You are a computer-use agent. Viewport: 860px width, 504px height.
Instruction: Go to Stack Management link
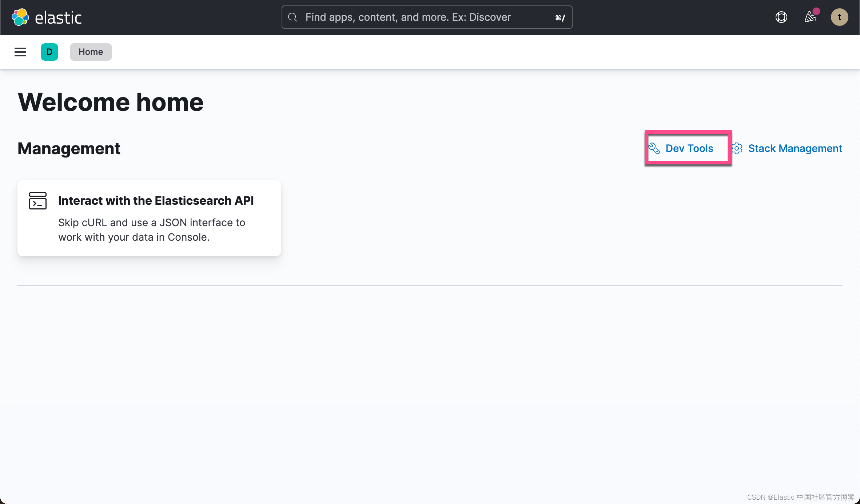tap(795, 148)
